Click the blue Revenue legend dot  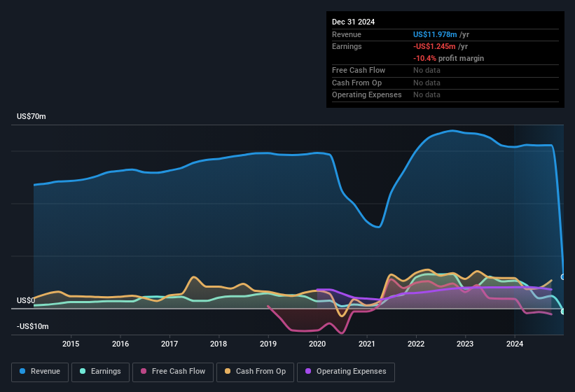tap(22, 371)
